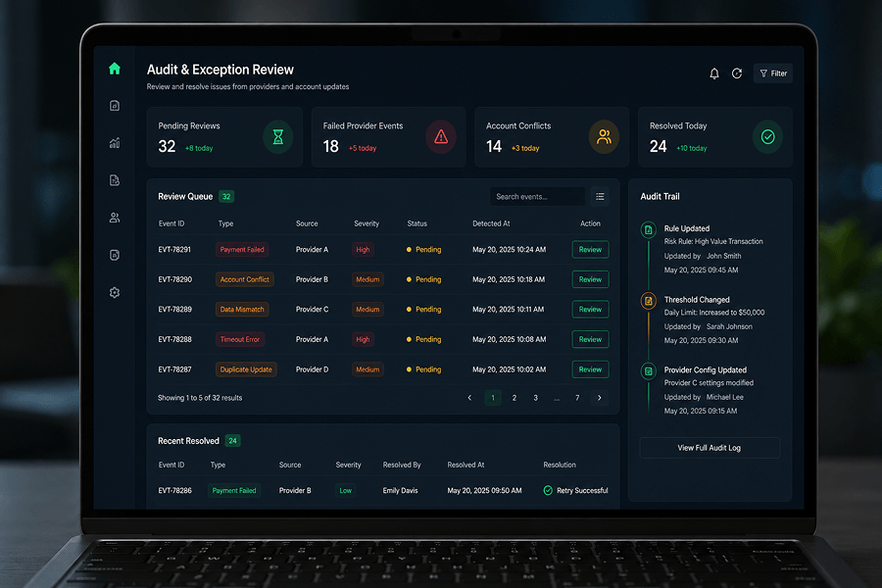Click High severity badge for EVT-78291
The width and height of the screenshot is (882, 588).
363,249
